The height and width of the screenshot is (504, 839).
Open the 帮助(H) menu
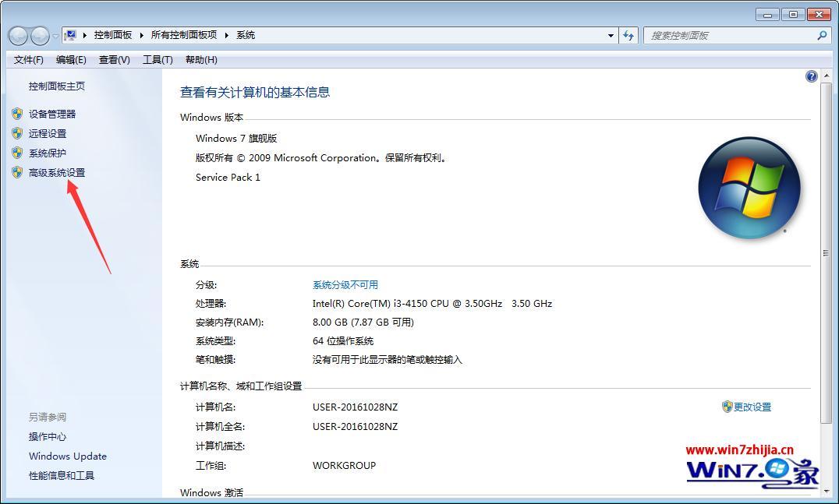201,60
